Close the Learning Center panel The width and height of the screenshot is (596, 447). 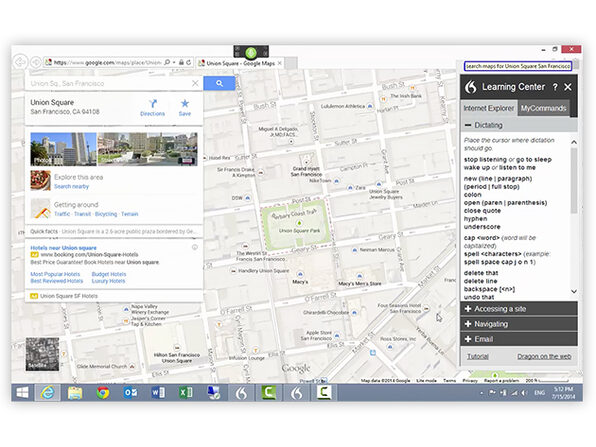(x=568, y=87)
